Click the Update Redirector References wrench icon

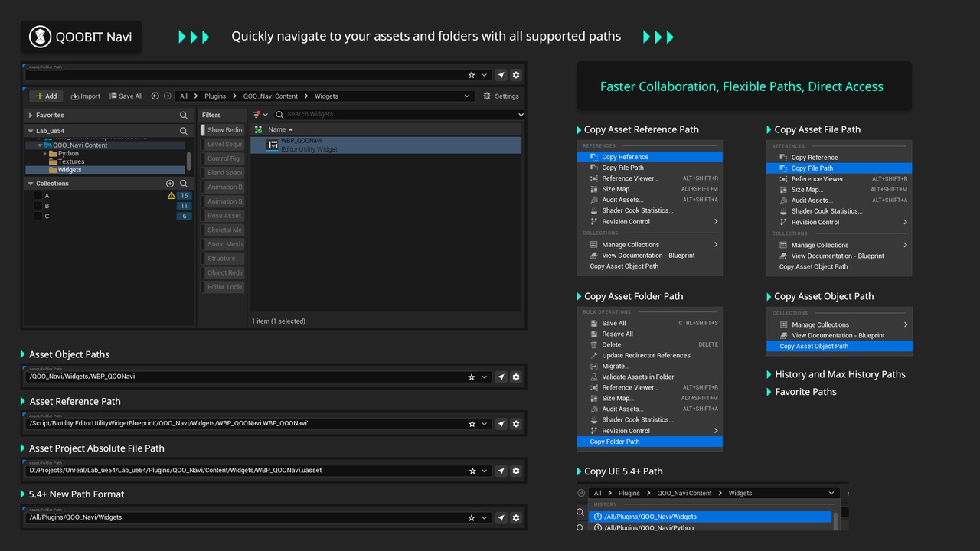[x=594, y=356]
